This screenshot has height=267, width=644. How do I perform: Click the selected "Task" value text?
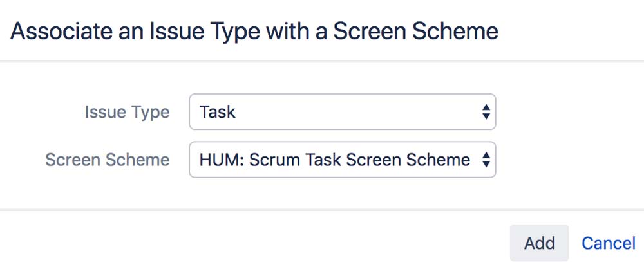[218, 112]
